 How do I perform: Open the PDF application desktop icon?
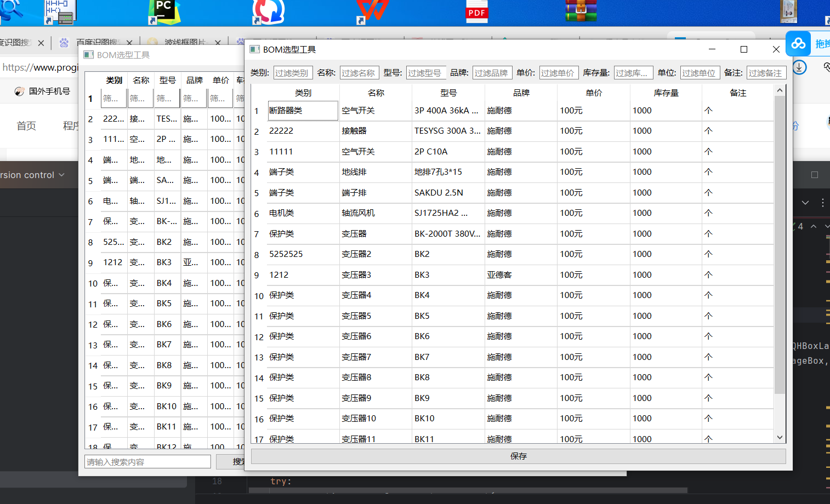(x=476, y=11)
